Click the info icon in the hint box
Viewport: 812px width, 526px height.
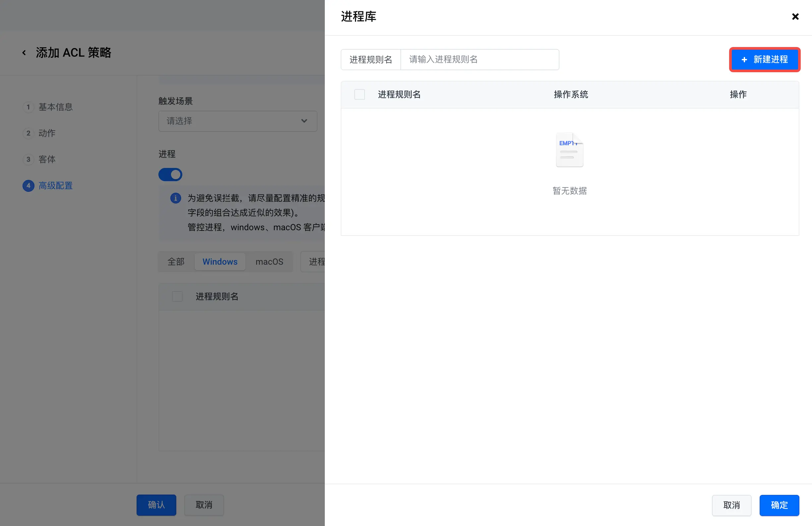tap(175, 198)
